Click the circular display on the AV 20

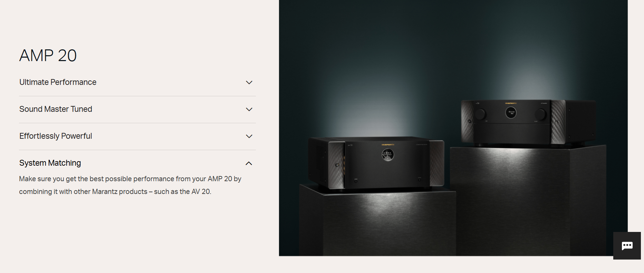511,112
